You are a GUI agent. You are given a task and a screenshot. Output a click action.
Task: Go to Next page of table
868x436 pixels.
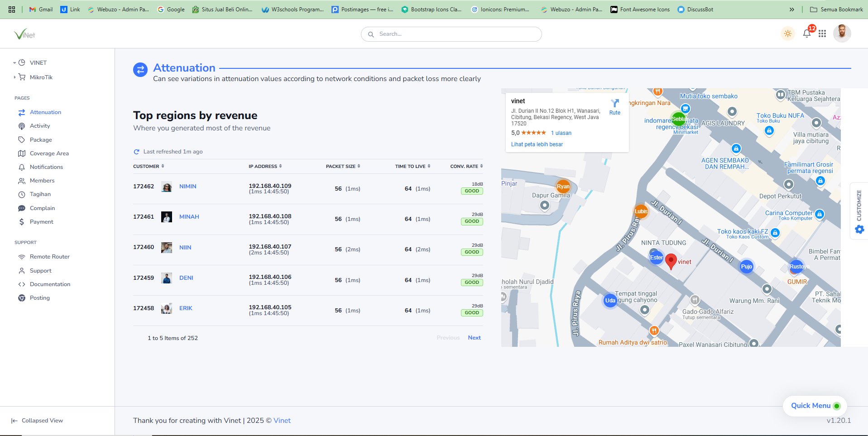click(475, 338)
